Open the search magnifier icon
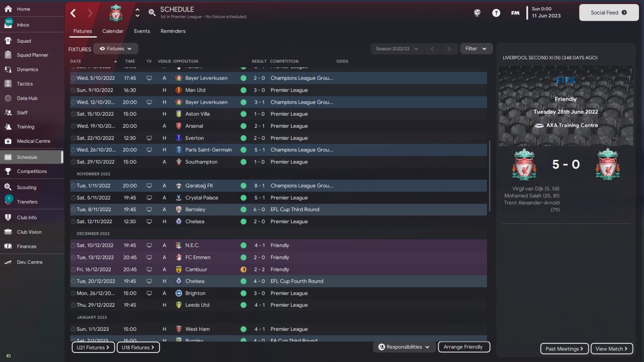 [152, 13]
